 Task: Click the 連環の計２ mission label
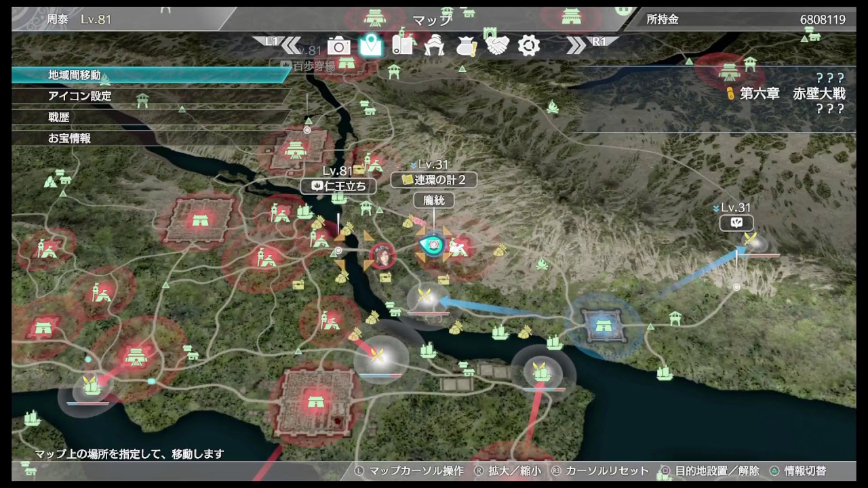coord(434,180)
